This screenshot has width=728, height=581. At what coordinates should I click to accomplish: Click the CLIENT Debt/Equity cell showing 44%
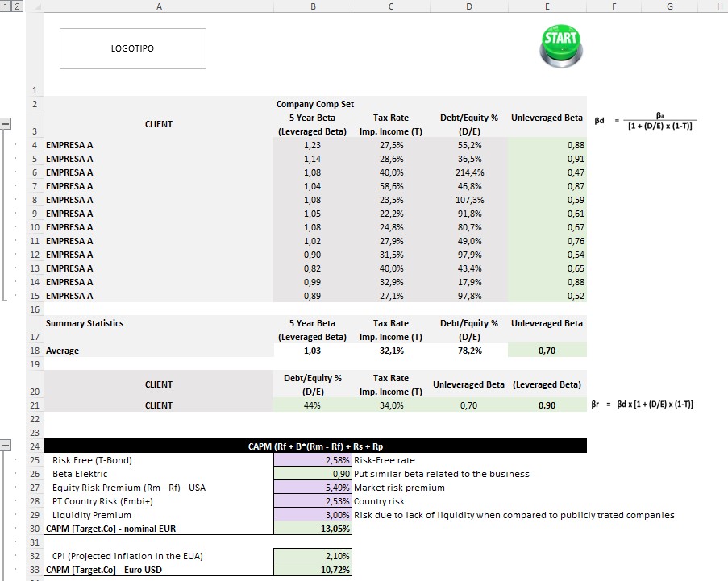coord(313,405)
